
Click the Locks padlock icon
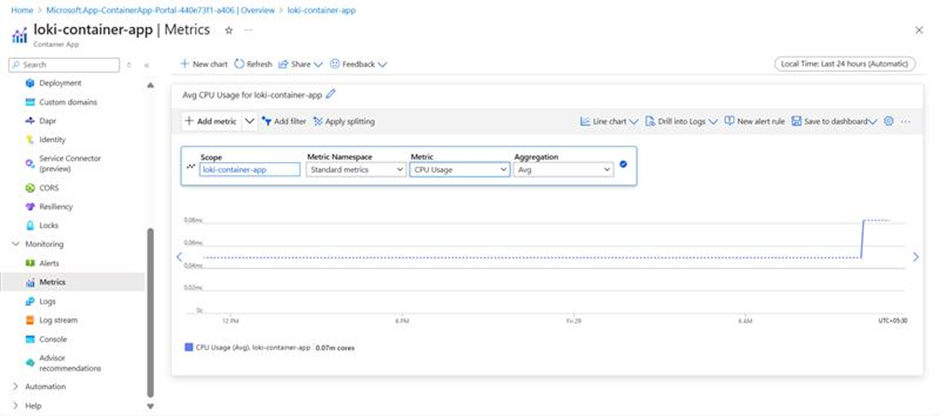[x=30, y=225]
